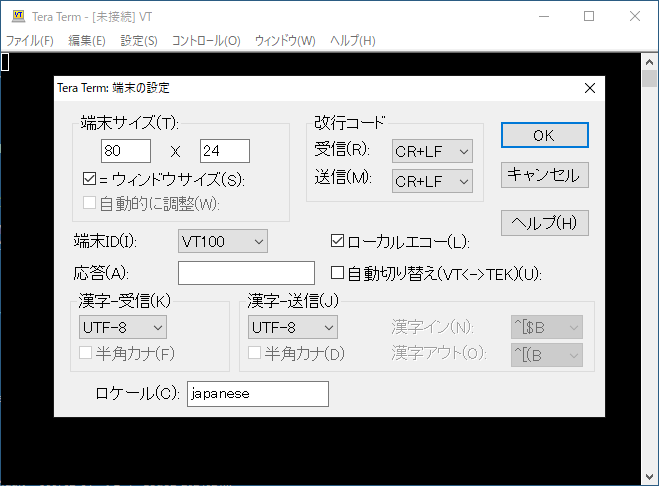Disable the ローカルエコー(L) checkbox
Image resolution: width=659 pixels, height=486 pixels.
(x=337, y=241)
